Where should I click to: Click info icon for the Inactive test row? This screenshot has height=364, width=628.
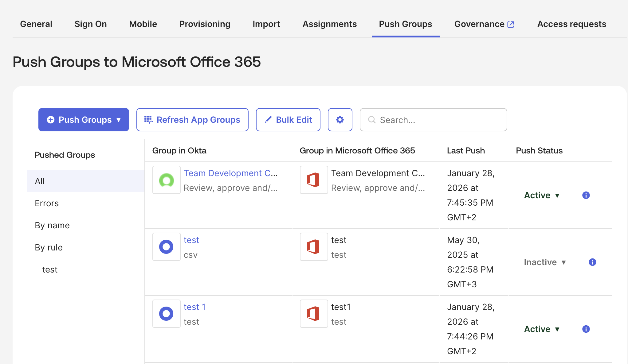point(592,262)
